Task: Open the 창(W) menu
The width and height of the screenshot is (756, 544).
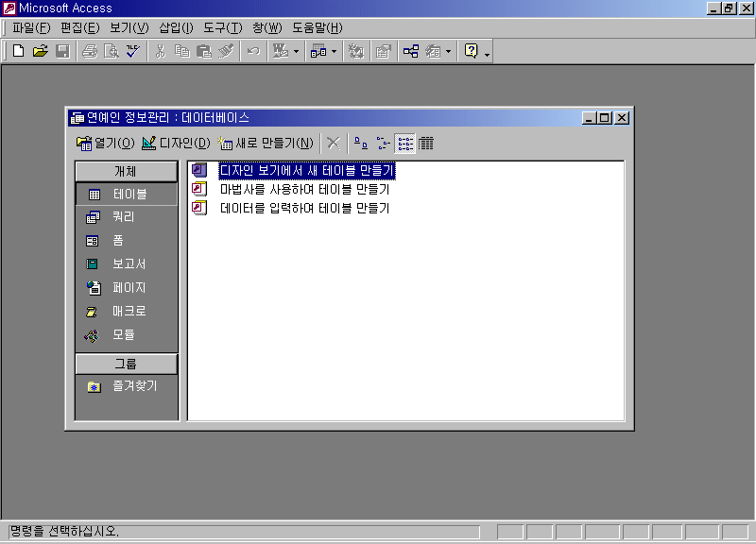Action: coord(267,28)
